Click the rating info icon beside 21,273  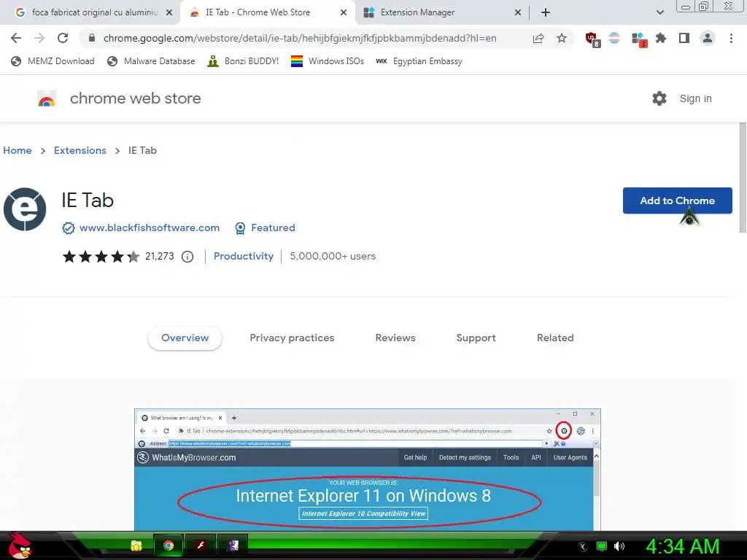coord(187,257)
